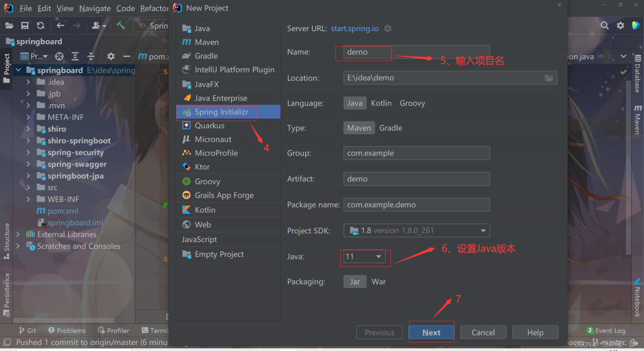Click Collapse All icon in Project panel

point(91,56)
